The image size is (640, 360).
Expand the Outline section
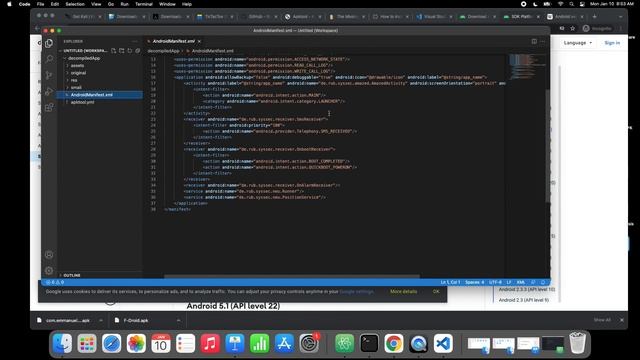pyautogui.click(x=71, y=276)
